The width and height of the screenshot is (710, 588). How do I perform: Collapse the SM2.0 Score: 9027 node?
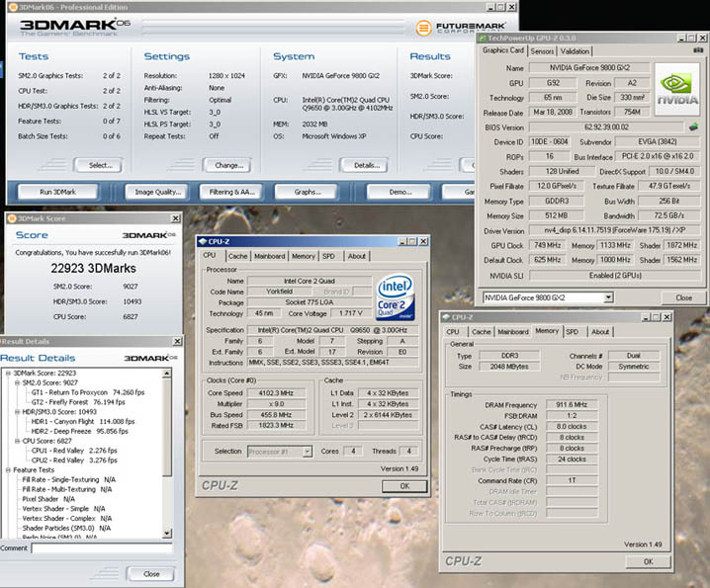tap(17, 382)
